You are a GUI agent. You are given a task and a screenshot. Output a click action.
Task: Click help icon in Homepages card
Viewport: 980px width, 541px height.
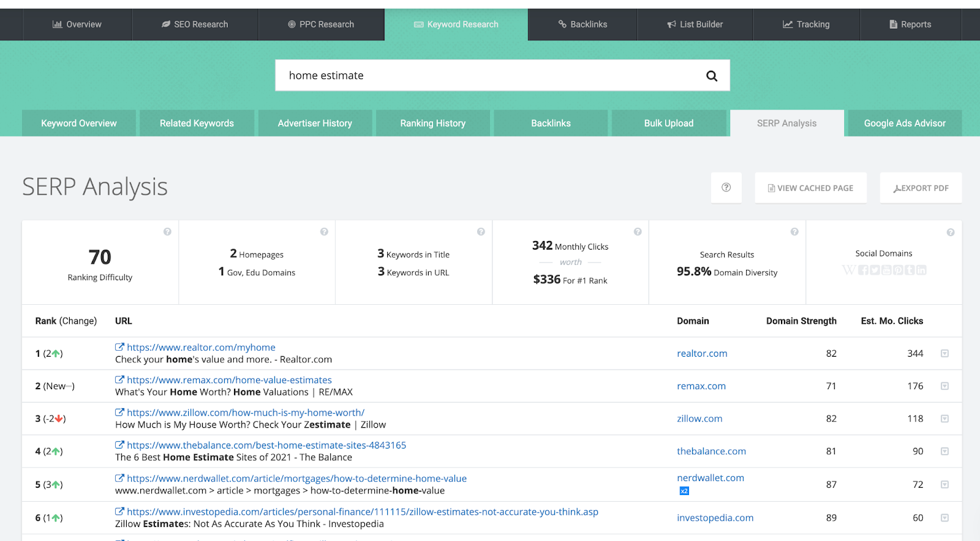tap(324, 232)
